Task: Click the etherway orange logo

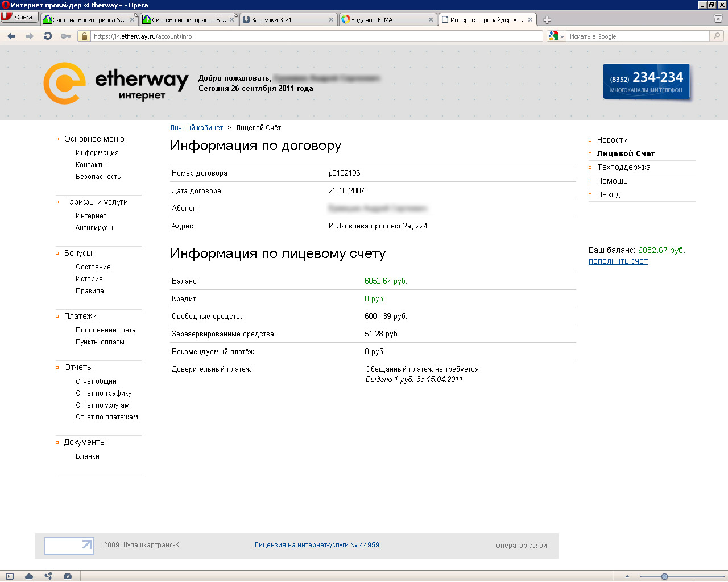Action: (x=65, y=83)
